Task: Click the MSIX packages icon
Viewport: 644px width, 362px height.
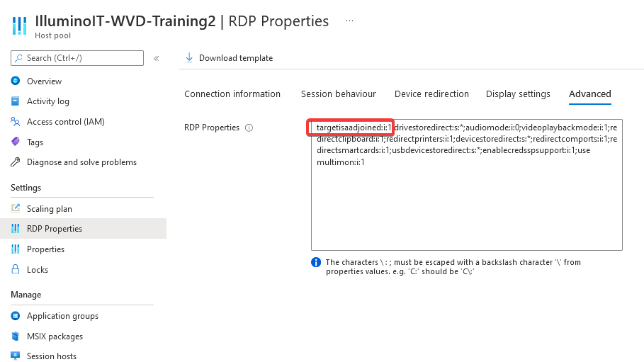Action: click(x=15, y=336)
